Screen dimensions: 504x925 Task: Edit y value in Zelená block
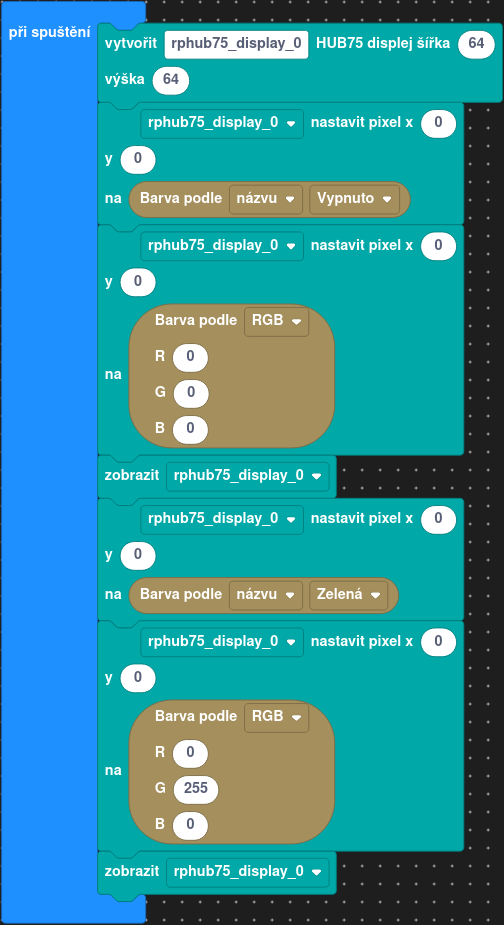click(x=138, y=556)
